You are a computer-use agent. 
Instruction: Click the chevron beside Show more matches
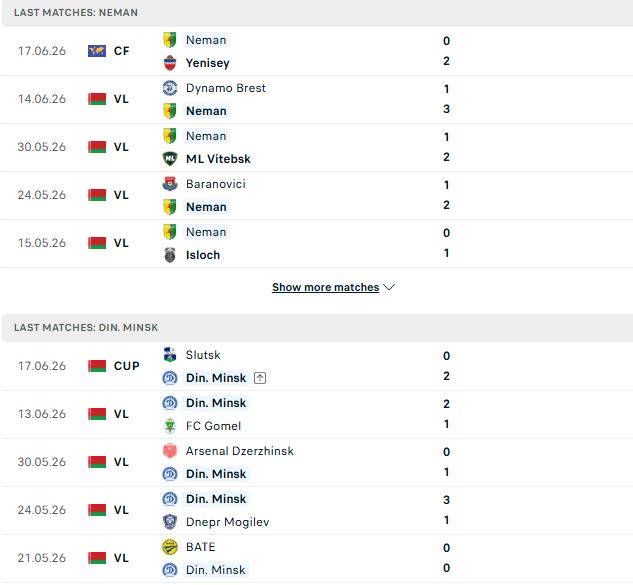point(389,287)
